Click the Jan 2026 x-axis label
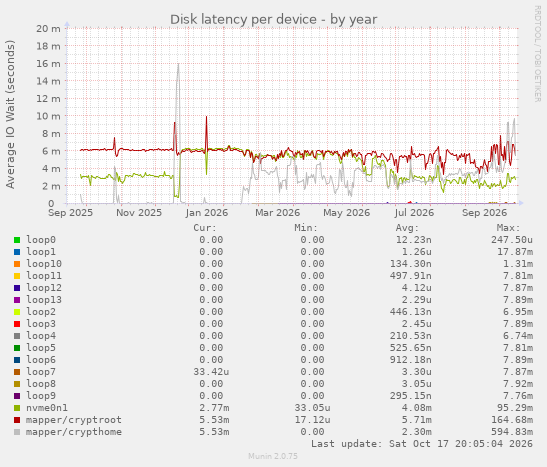The width and height of the screenshot is (547, 467). coord(207,213)
